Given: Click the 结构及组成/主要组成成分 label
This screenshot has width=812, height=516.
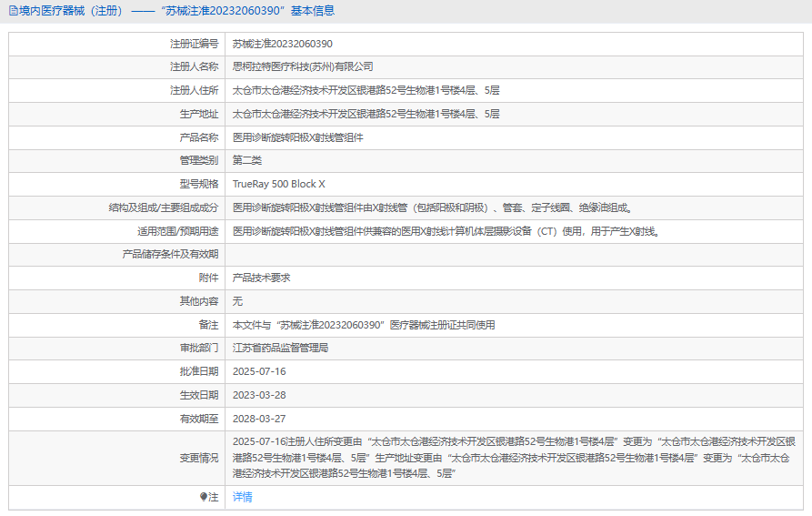Looking at the screenshot, I should pyautogui.click(x=164, y=207).
